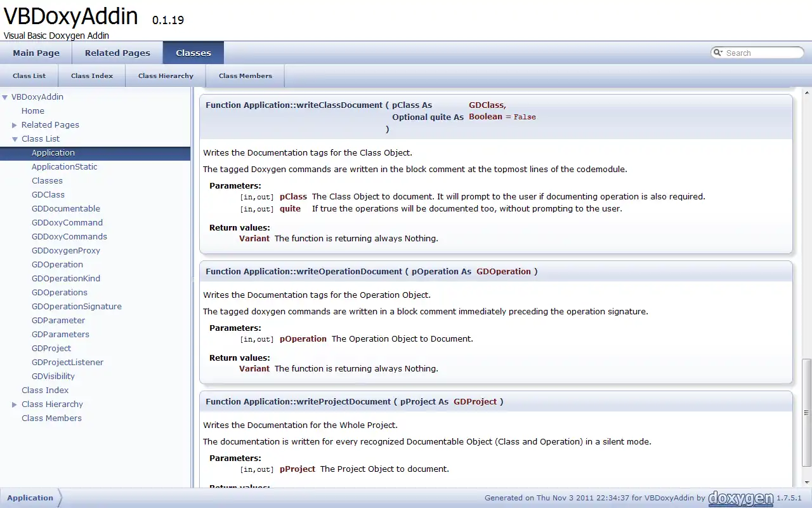Follow GDClass link in writeClassDocument signature
Viewport: 812px width, 508px height.
[487, 105]
